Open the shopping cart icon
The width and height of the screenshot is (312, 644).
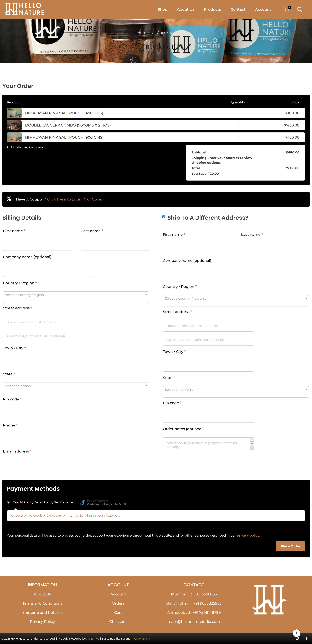[287, 9]
